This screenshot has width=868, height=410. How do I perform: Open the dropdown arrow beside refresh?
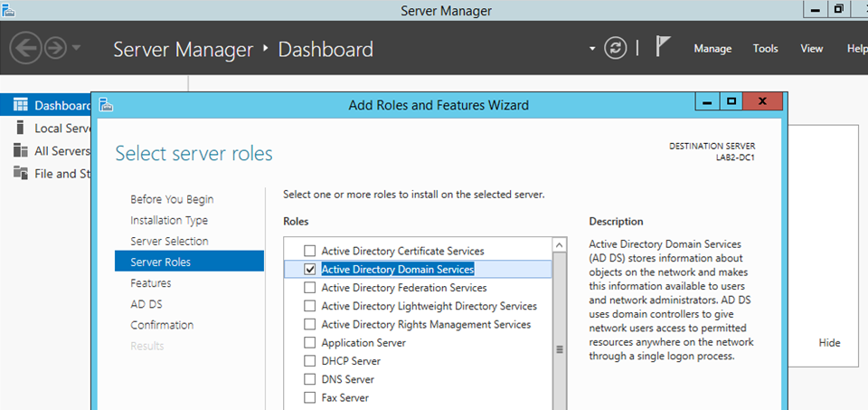point(592,49)
